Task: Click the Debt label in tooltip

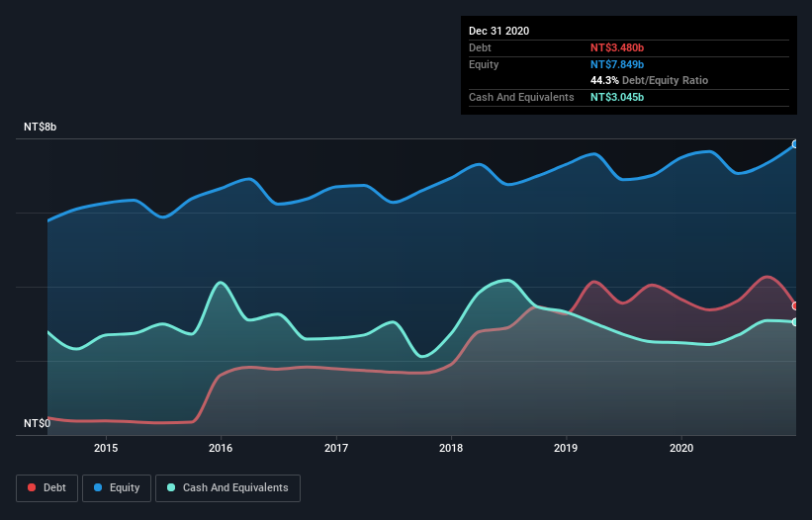Action: [x=480, y=47]
